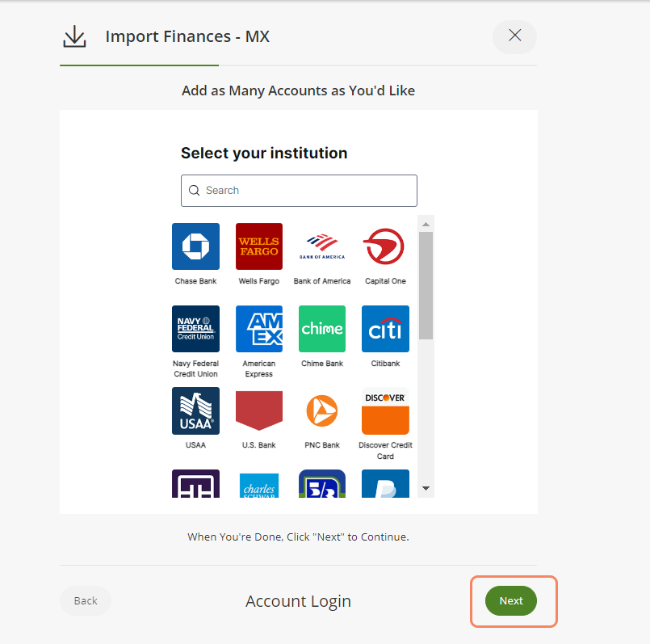Select the Citibank icon
Image resolution: width=650 pixels, height=644 pixels.
[385, 329]
